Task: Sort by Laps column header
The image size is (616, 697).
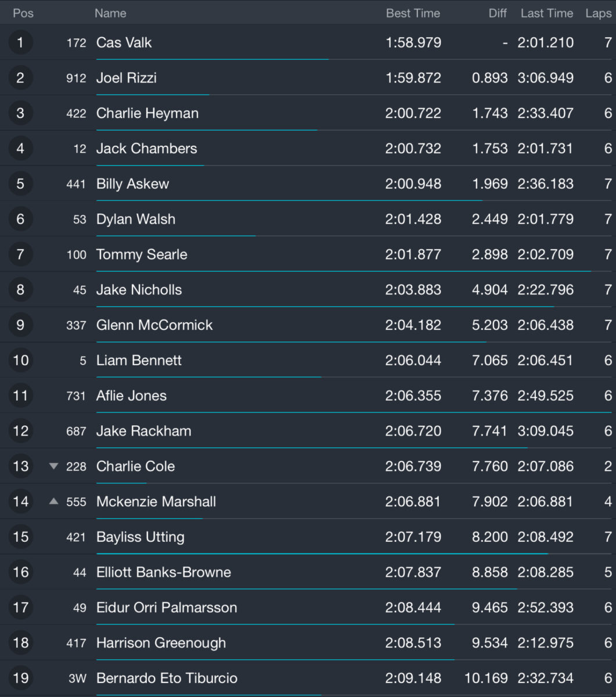Action: (x=599, y=13)
